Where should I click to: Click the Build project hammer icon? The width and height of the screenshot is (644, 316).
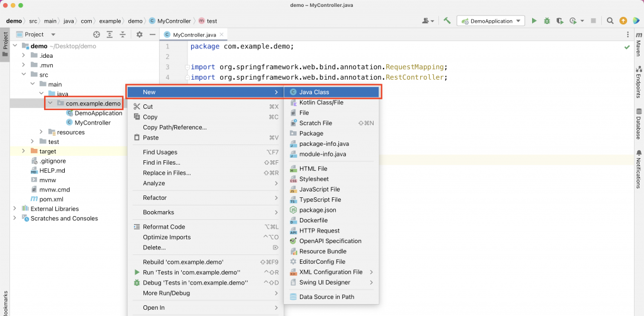(447, 21)
